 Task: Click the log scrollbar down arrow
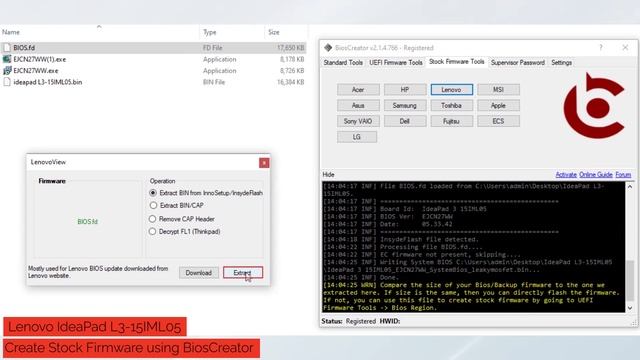630,308
